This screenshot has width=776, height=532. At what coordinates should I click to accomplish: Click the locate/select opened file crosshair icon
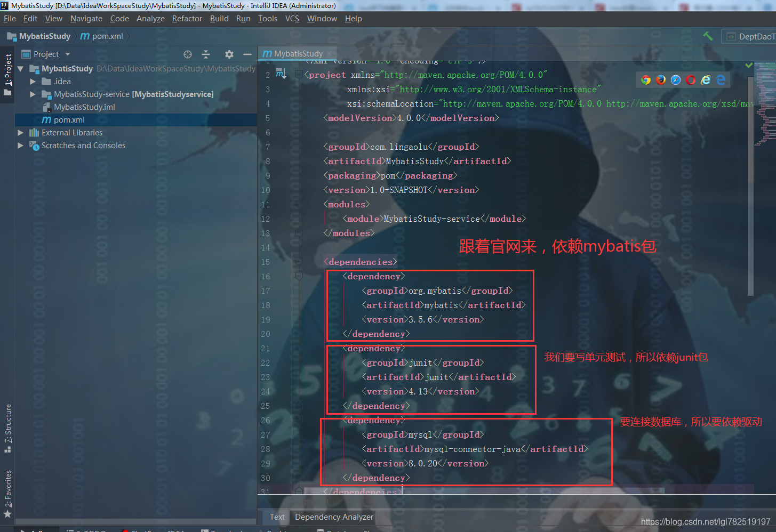click(188, 54)
